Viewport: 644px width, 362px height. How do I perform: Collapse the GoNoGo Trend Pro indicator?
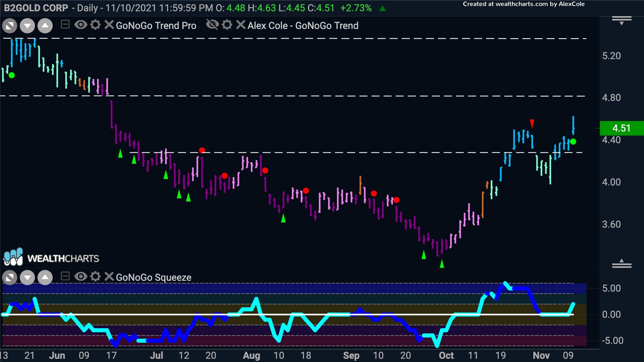point(65,25)
